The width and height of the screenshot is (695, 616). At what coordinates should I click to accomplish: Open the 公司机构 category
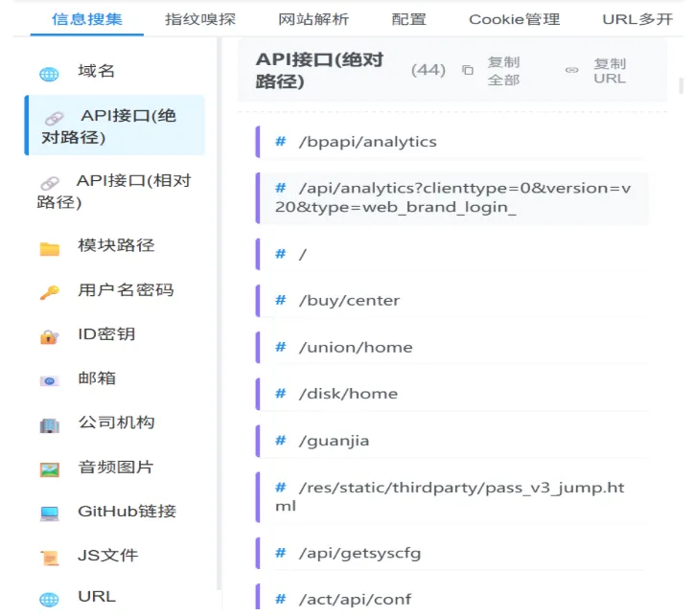coord(116,422)
